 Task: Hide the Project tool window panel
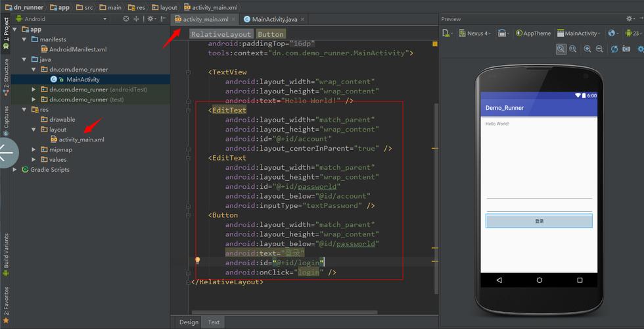[164, 19]
